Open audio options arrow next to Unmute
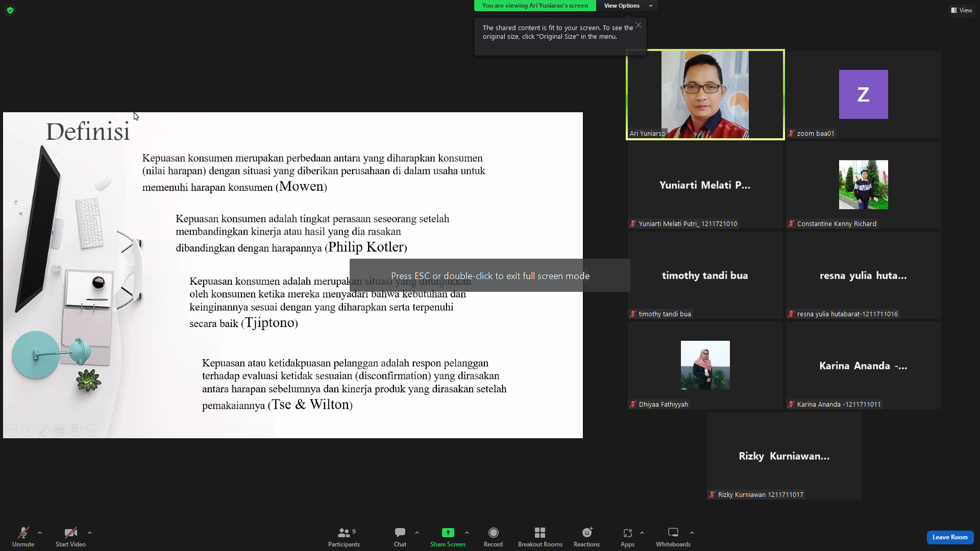 pos(40,533)
